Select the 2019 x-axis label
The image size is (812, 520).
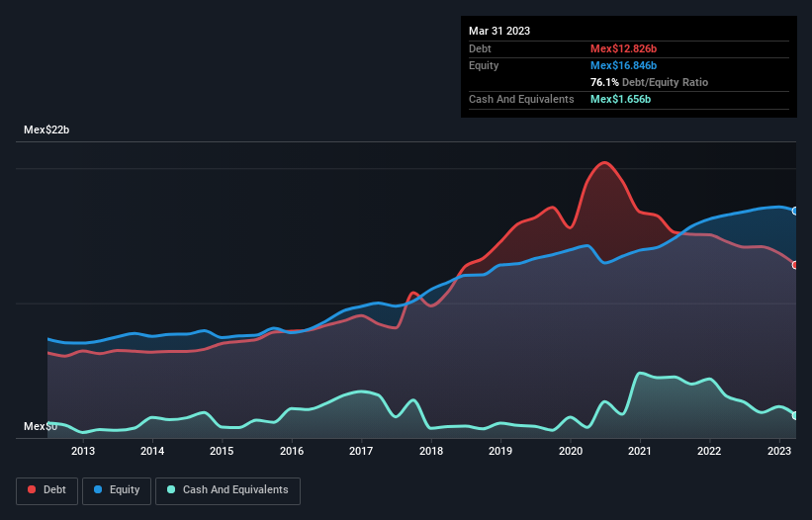tap(501, 452)
